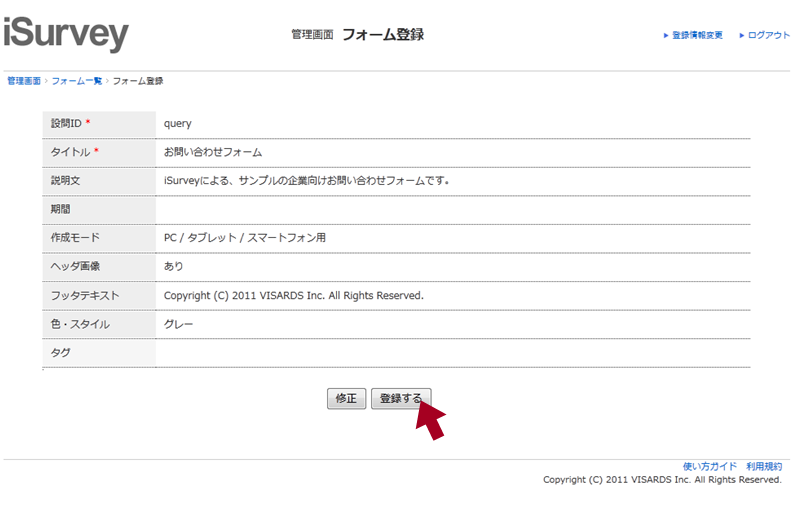Click the iSurvey logo
801x506 pixels.
click(66, 35)
